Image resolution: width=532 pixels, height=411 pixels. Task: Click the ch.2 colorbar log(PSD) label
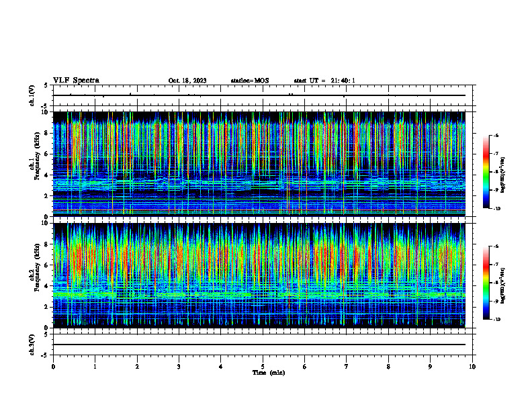point(502,285)
